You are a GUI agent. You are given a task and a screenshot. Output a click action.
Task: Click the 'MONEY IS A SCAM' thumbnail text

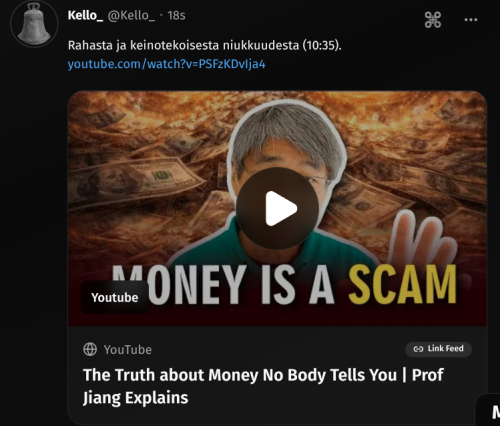click(x=284, y=285)
